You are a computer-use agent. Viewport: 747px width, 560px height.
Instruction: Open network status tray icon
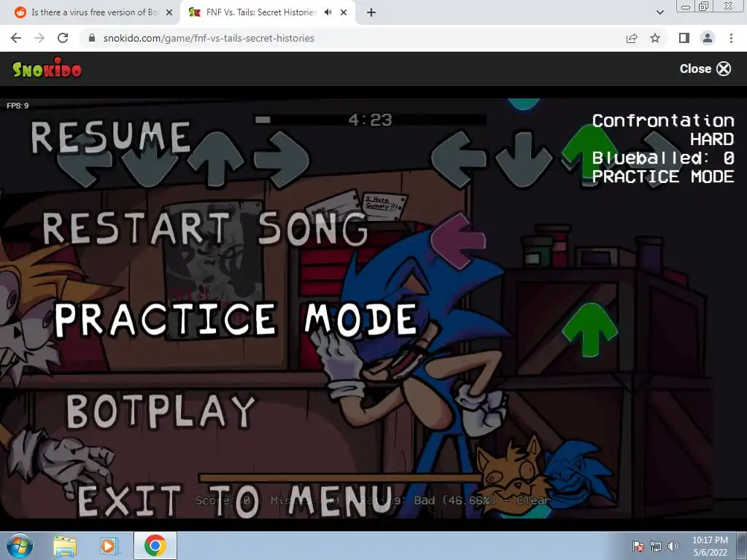[x=656, y=546]
